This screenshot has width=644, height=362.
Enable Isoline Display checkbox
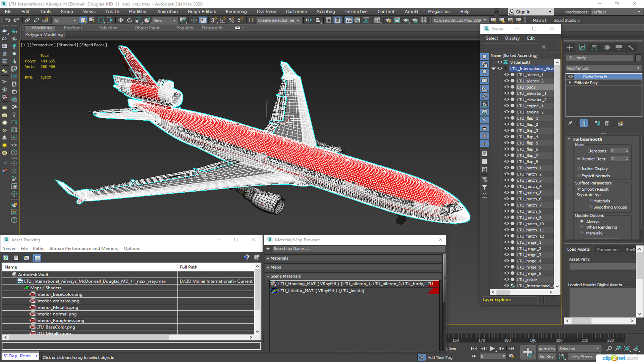(579, 169)
